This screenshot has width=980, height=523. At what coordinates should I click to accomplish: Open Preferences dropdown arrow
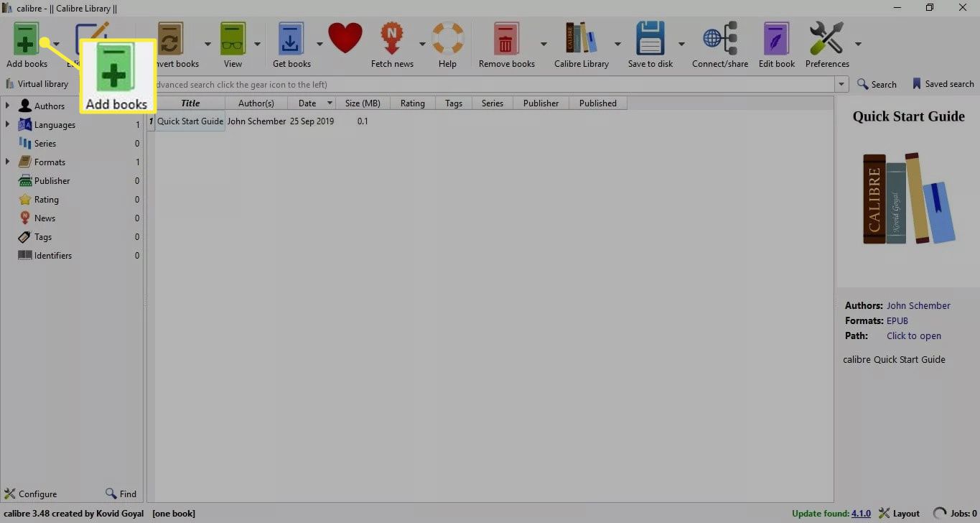click(858, 44)
